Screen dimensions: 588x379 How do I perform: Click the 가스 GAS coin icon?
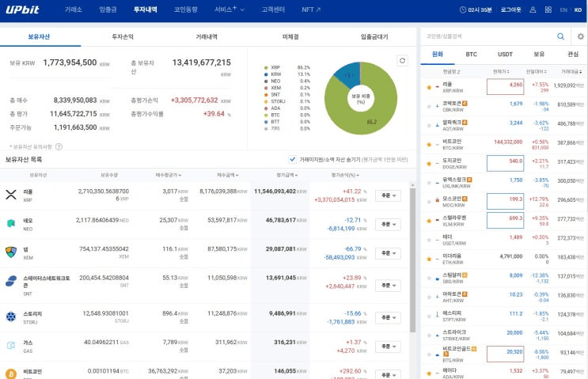point(11,346)
